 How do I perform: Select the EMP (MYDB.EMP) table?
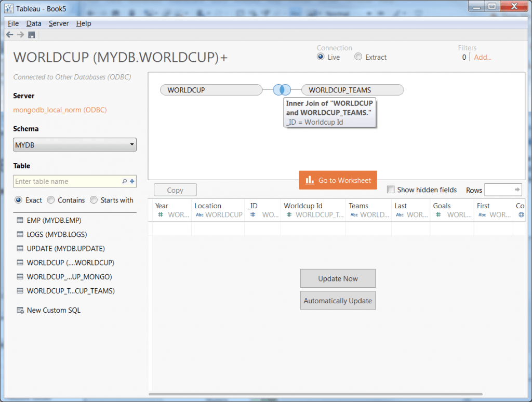[54, 220]
